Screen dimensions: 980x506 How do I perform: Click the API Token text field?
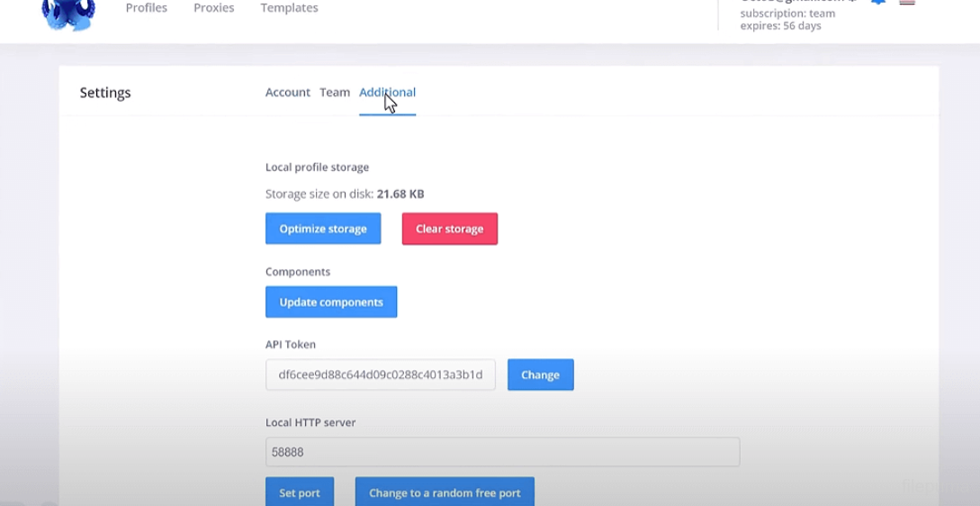pyautogui.click(x=380, y=375)
